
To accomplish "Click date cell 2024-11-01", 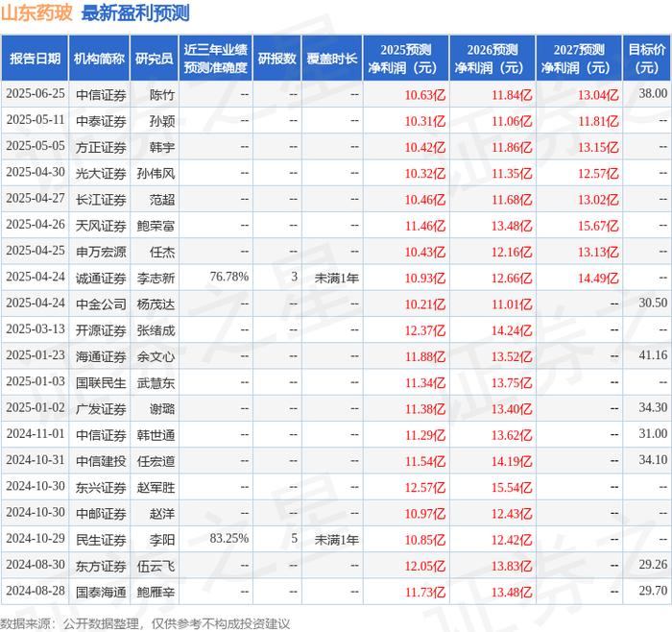I will (36, 434).
